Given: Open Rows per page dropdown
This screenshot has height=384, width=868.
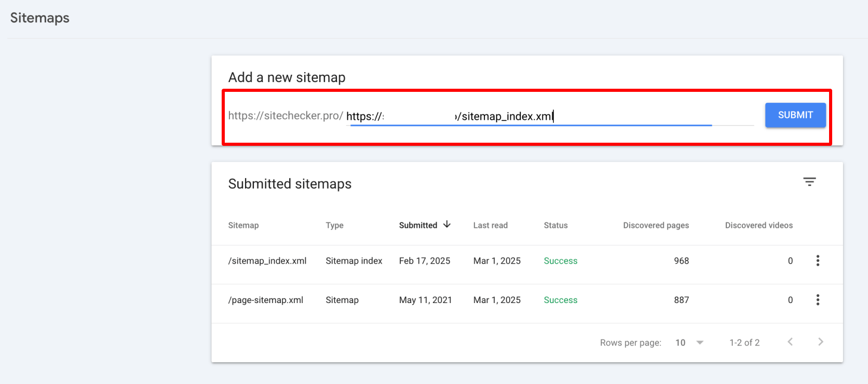Looking at the screenshot, I should [689, 342].
